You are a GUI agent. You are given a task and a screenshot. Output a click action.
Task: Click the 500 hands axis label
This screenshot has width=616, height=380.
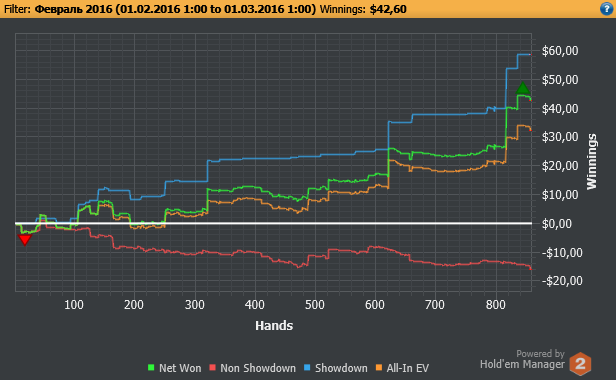(x=315, y=305)
